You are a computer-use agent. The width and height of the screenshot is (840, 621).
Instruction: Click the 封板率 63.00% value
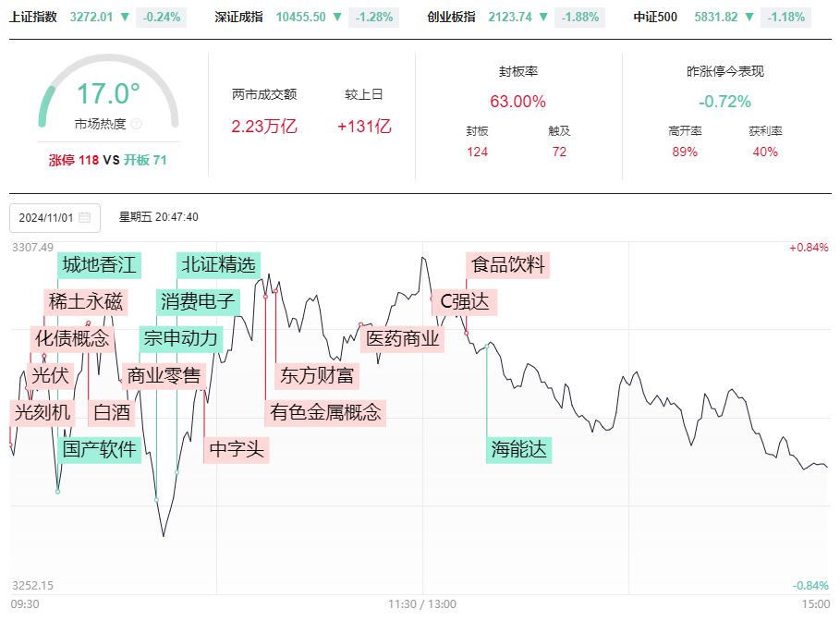(518, 102)
